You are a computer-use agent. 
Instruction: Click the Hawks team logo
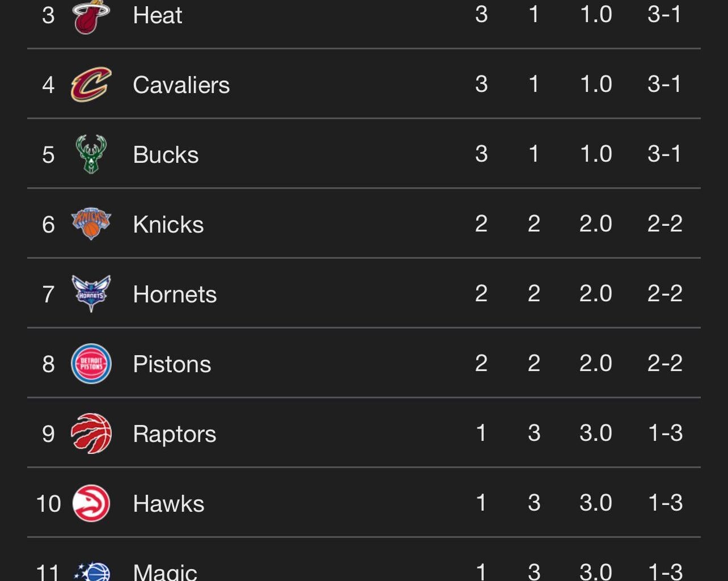(x=91, y=503)
